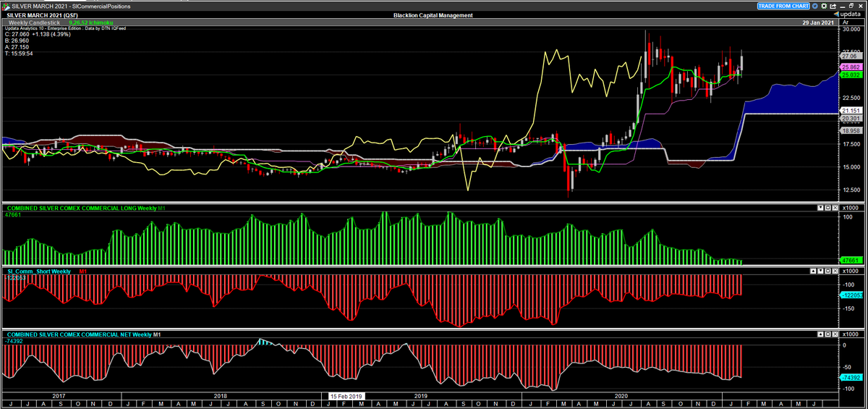This screenshot has height=409, width=868.
Task: Click the Weekly Candlestick label
Action: pos(34,22)
